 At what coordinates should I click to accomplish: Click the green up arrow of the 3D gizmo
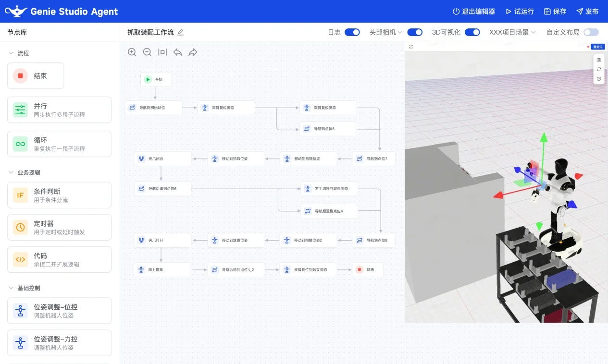(544, 138)
